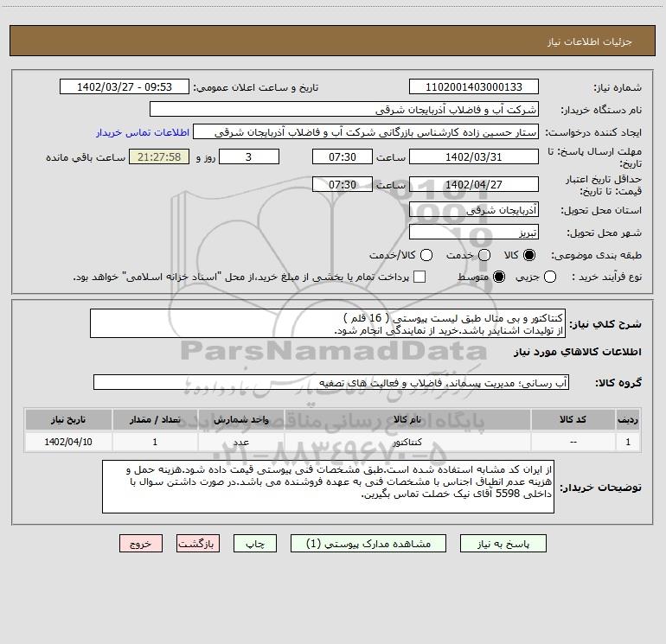This screenshot has height=644, width=666.
Task: Click the announcement date field 1402/03/27 - 09:53
Action: click(125, 87)
